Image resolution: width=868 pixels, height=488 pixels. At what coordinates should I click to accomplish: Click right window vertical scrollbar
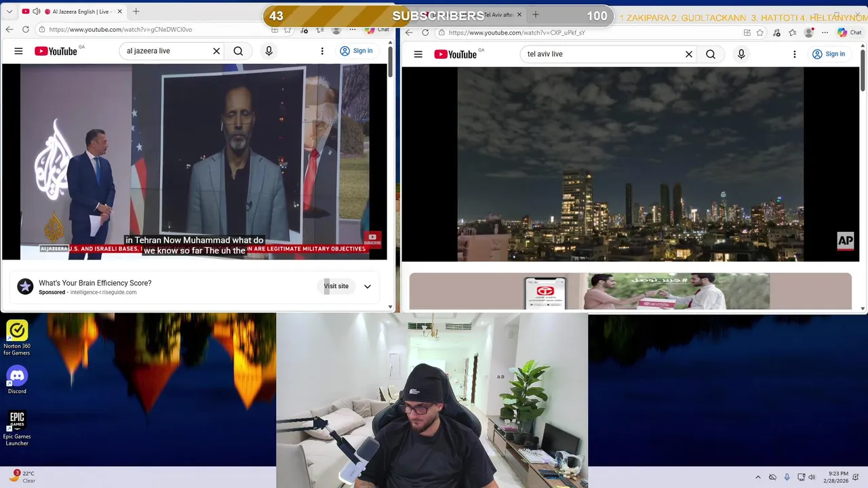pyautogui.click(x=863, y=69)
